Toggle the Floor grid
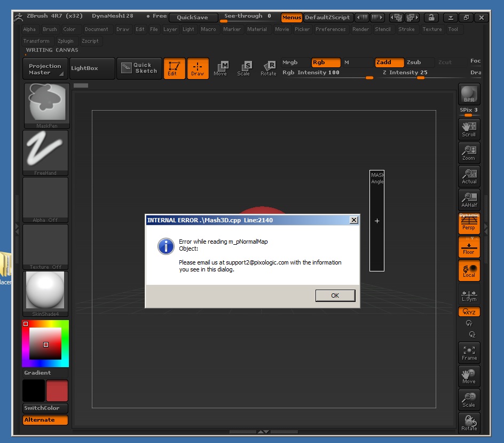This screenshot has height=443, width=504. (469, 247)
